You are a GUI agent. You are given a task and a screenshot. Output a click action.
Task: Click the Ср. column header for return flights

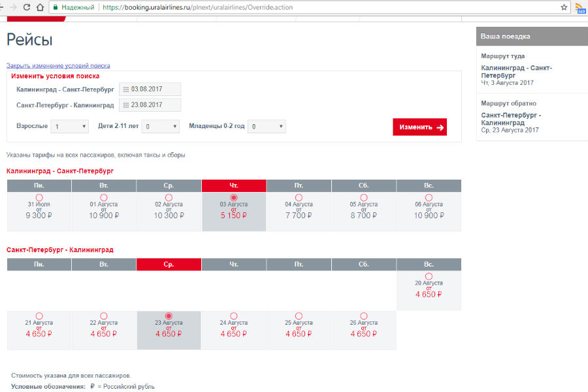(169, 265)
